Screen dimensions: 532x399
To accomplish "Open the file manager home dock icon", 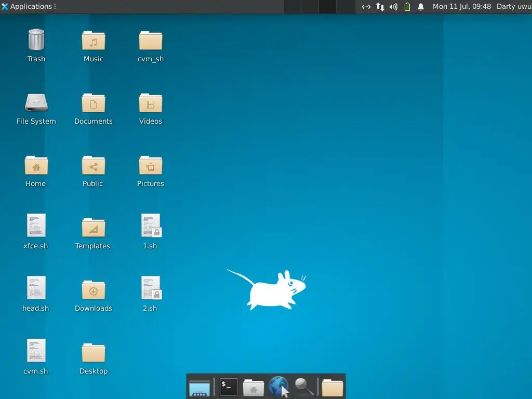I will coord(254,388).
